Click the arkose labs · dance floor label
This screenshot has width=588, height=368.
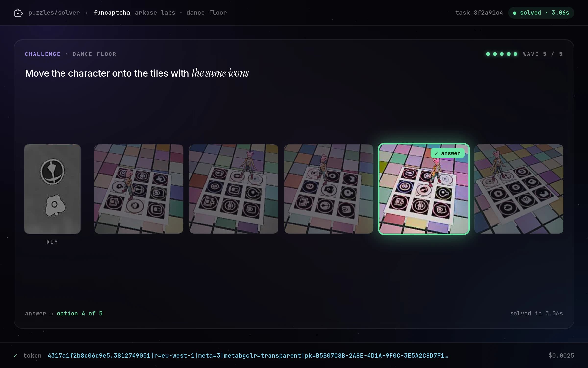click(181, 13)
